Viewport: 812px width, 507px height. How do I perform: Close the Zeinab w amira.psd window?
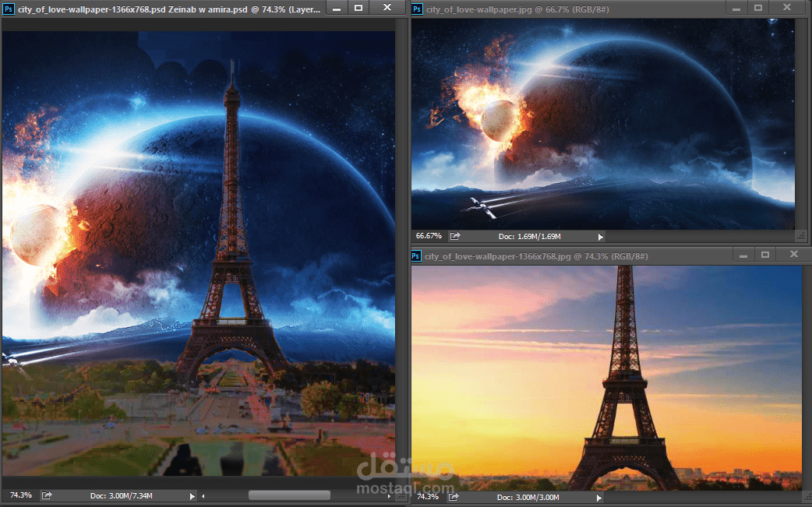tap(387, 7)
